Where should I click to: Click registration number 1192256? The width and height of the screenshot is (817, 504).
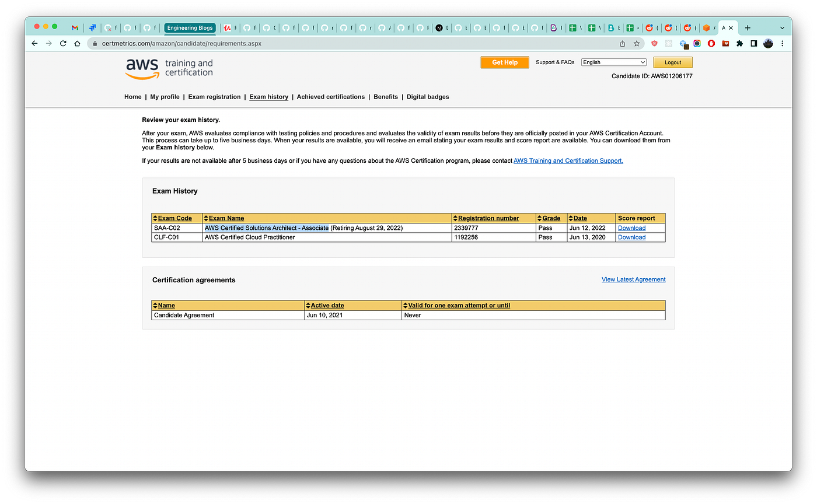[466, 237]
